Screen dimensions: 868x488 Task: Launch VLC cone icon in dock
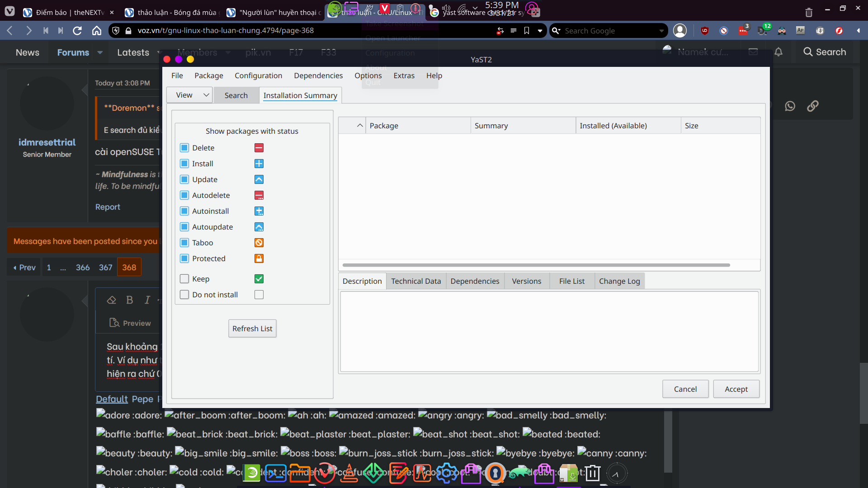[x=349, y=473]
